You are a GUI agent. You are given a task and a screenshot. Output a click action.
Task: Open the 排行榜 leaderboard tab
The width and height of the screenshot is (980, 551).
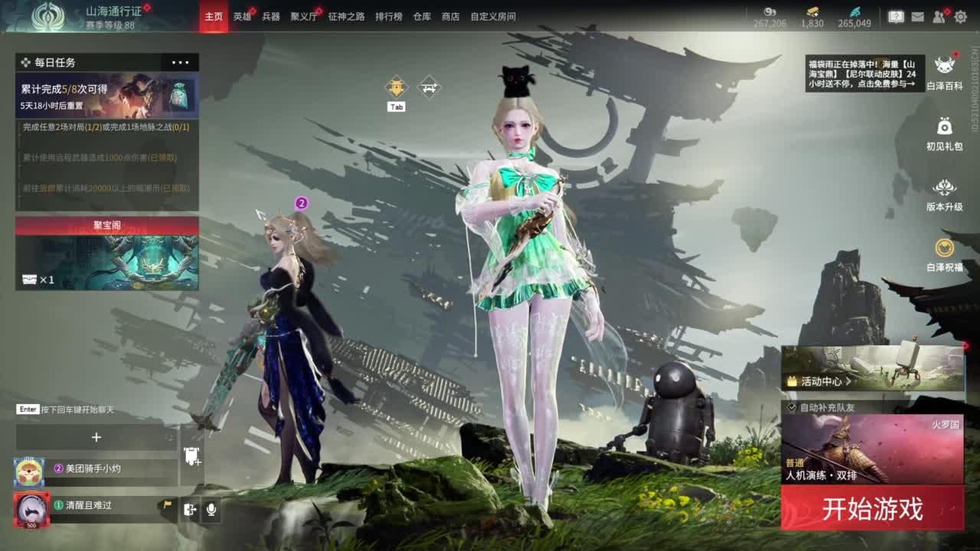pos(389,16)
